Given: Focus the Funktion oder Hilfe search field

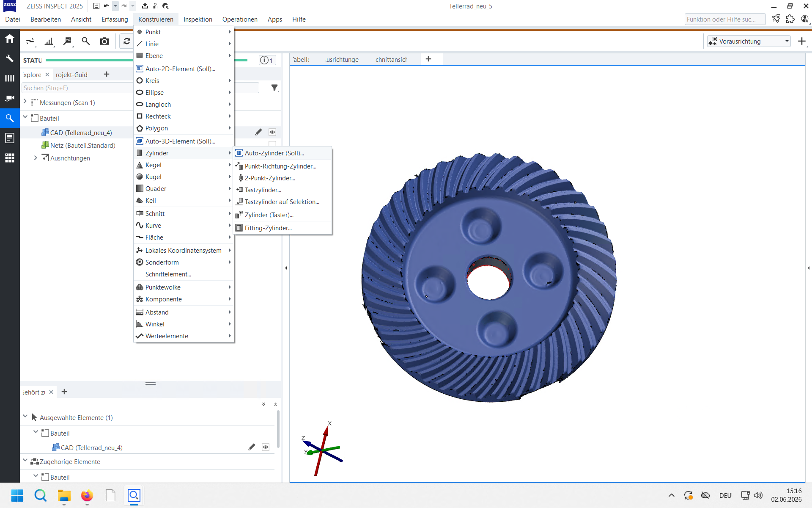Looking at the screenshot, I should coord(725,19).
